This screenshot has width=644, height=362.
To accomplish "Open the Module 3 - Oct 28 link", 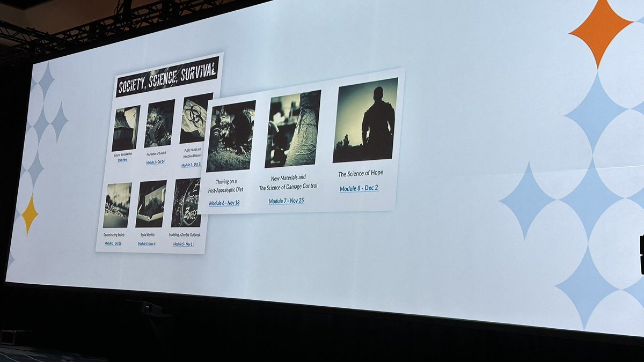I will (x=113, y=243).
